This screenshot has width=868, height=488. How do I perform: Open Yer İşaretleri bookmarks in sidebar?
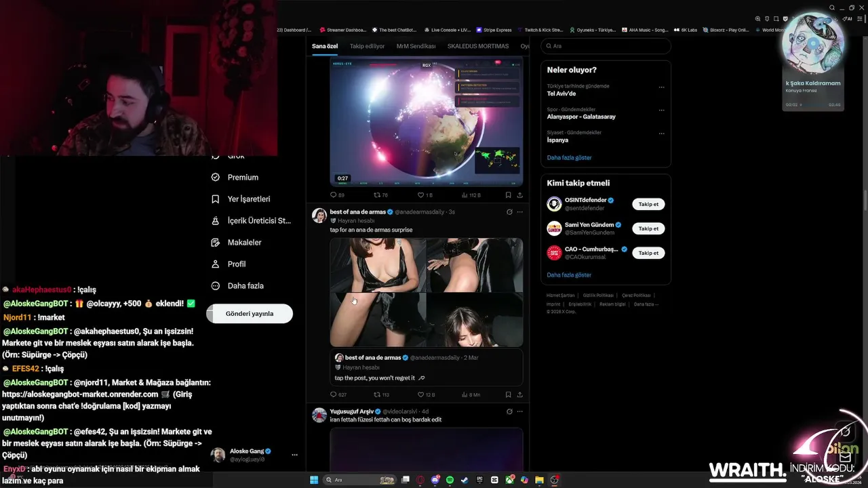click(x=241, y=199)
